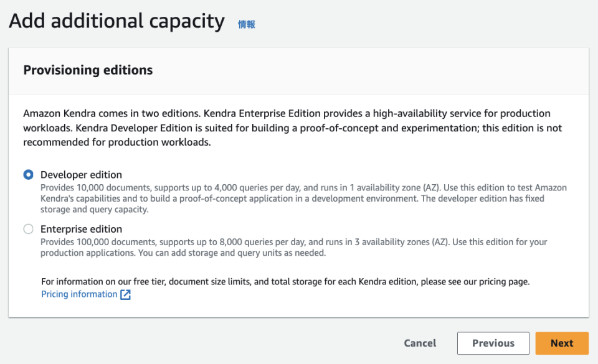Dismiss changes by clicking Cancel
The image size is (598, 364).
coord(419,343)
